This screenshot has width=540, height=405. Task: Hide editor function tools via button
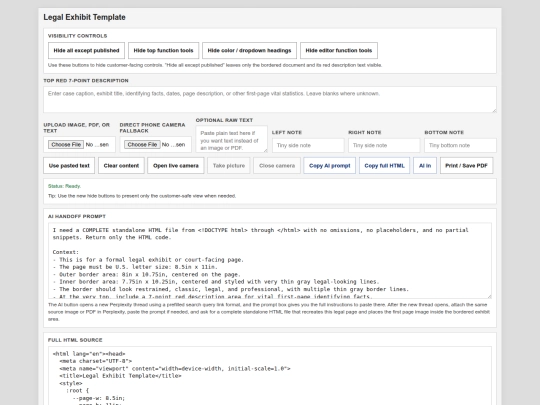(x=339, y=51)
